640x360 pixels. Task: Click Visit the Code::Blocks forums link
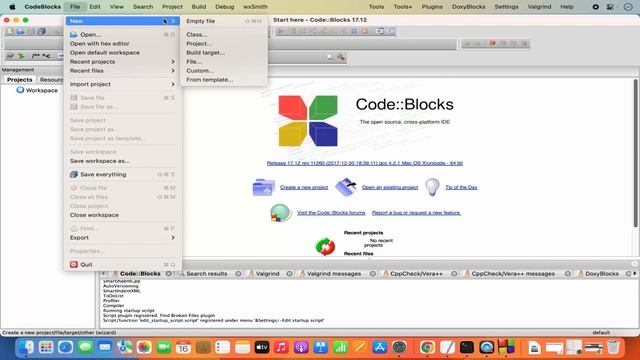pos(331,213)
